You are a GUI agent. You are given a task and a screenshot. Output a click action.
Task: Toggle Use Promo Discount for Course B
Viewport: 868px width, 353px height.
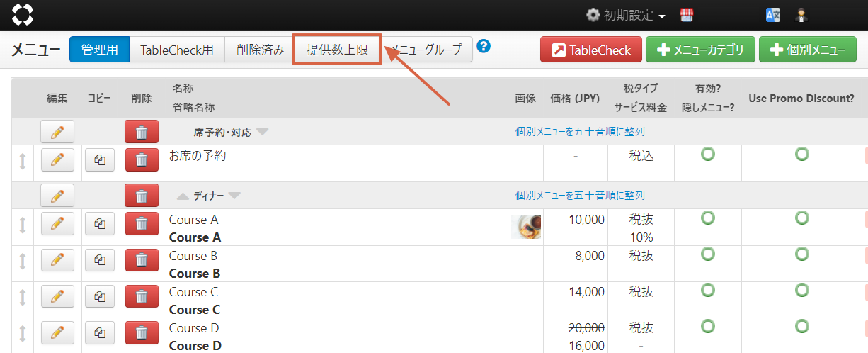801,254
